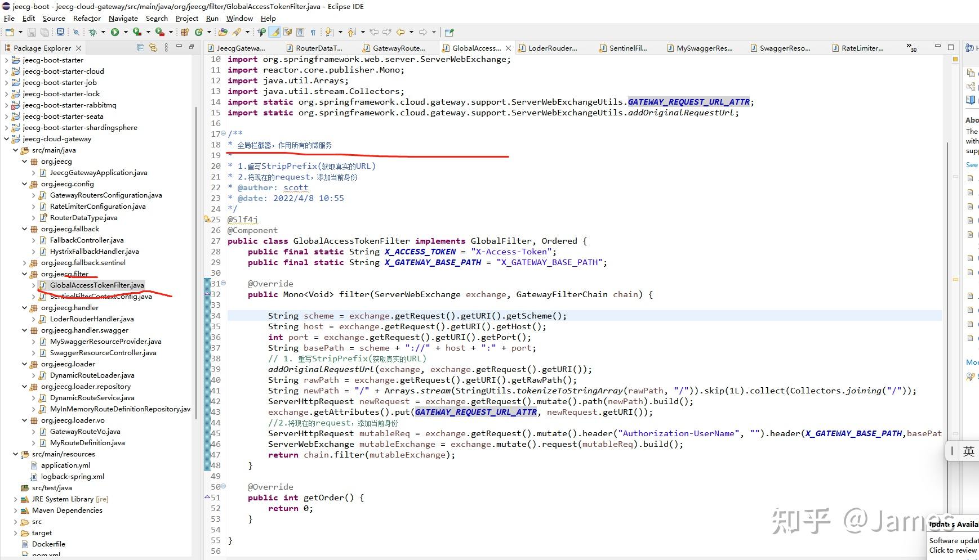This screenshot has width=979, height=560.
Task: Launch Coverage run icon
Action: [137, 32]
